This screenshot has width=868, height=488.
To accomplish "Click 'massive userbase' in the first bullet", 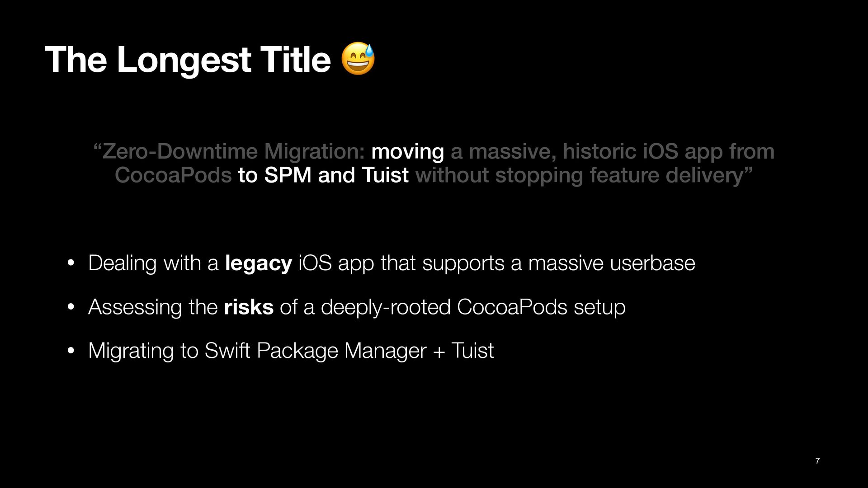I will pos(611,263).
